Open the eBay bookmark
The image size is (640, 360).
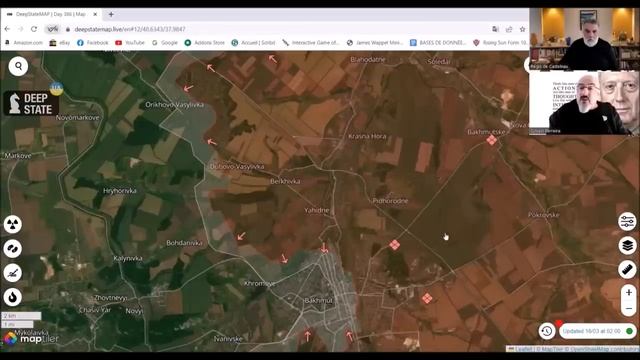[x=60, y=42]
